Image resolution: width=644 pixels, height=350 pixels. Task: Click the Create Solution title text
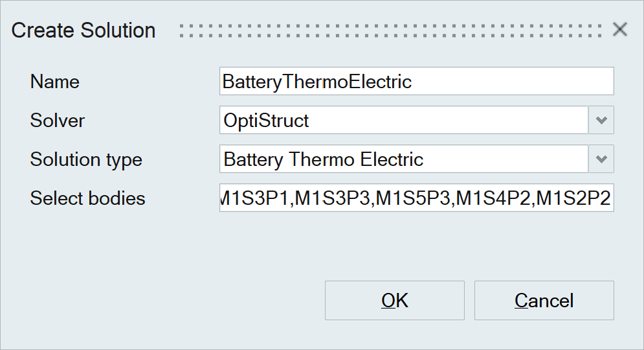click(x=83, y=30)
